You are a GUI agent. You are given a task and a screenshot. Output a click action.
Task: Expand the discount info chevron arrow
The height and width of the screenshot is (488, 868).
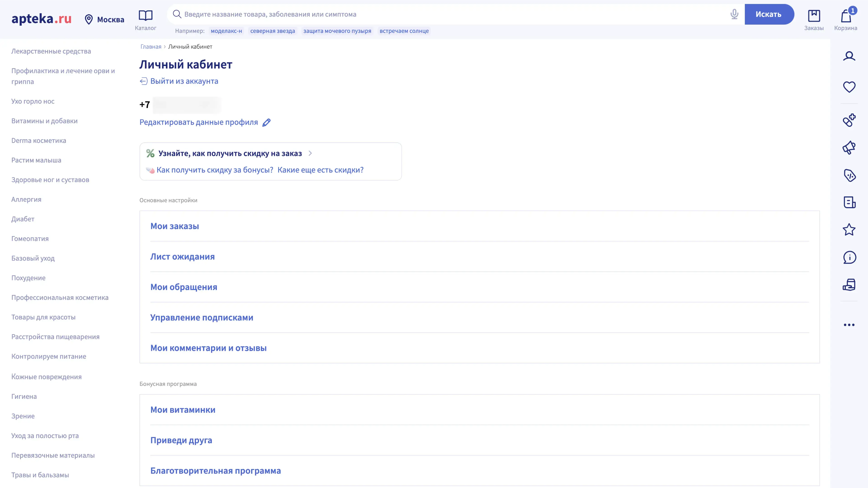click(310, 154)
